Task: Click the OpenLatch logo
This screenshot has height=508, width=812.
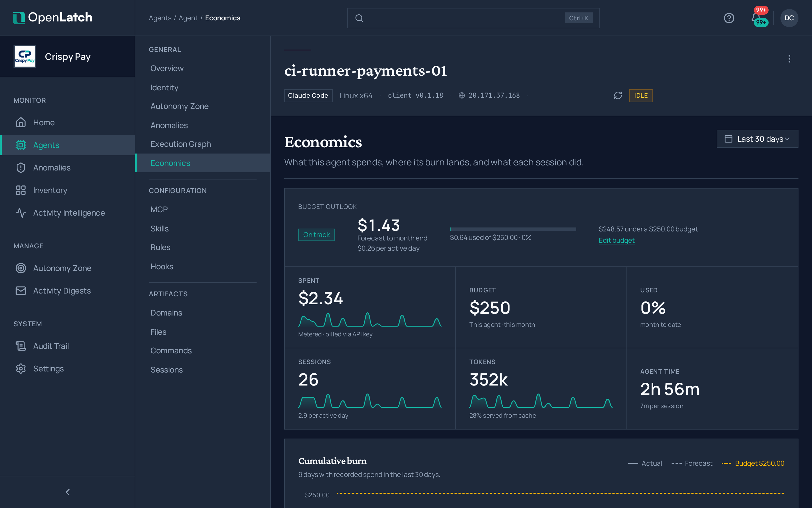Action: [52, 18]
